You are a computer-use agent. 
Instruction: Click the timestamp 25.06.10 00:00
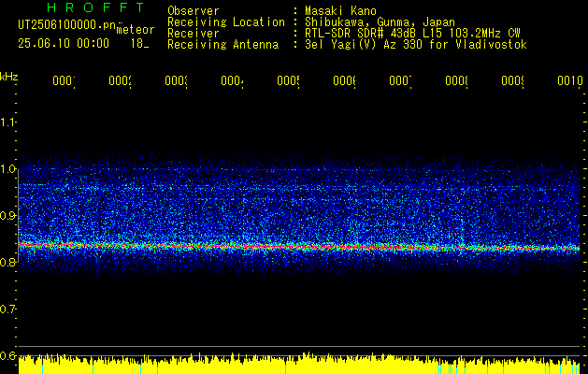pyautogui.click(x=64, y=44)
